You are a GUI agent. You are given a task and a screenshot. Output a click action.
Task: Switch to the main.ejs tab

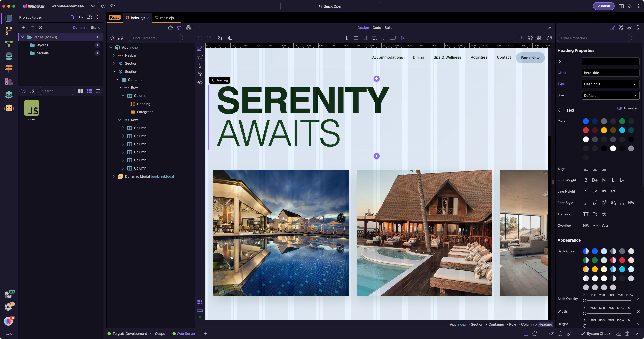point(167,18)
